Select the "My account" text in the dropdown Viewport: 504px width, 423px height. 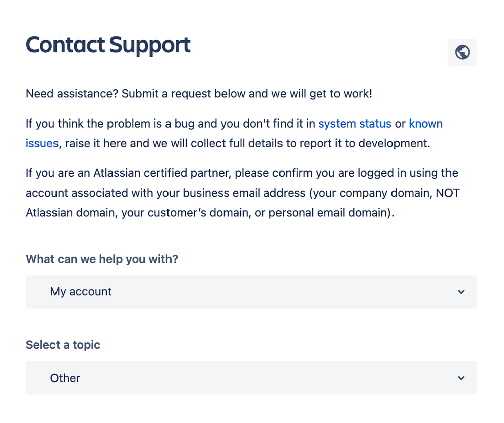(x=81, y=291)
